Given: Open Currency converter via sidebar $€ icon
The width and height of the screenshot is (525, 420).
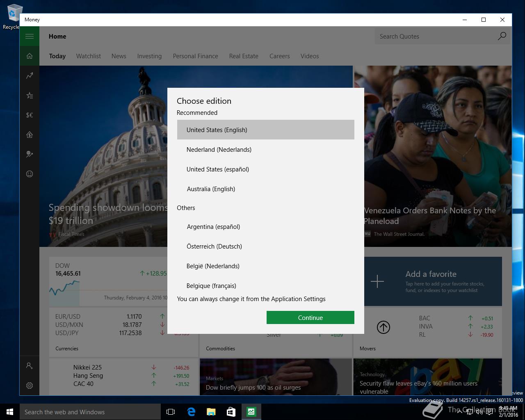Looking at the screenshot, I should 30,115.
